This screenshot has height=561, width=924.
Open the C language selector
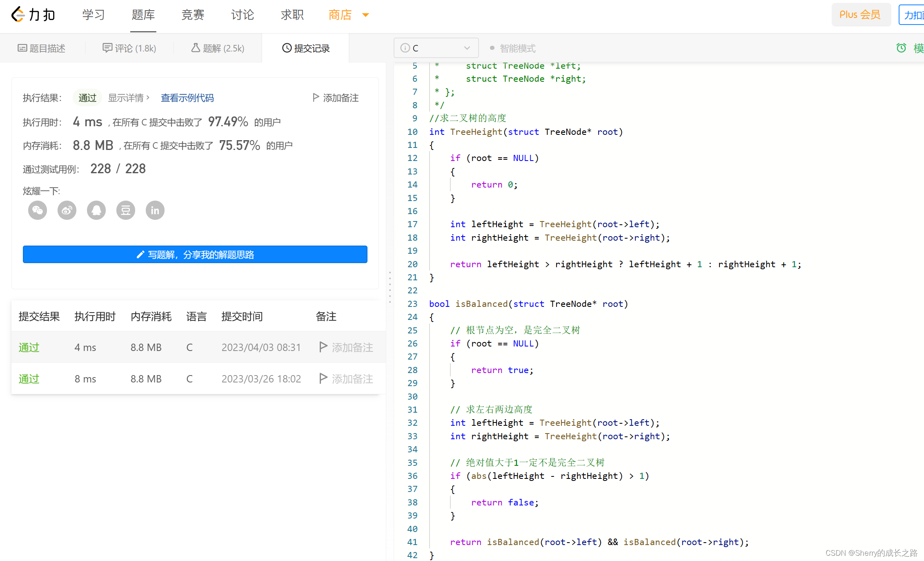[436, 48]
